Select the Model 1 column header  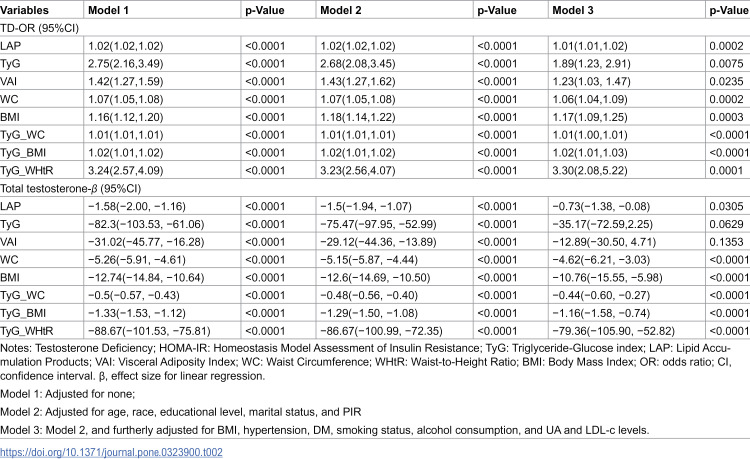[x=108, y=10]
